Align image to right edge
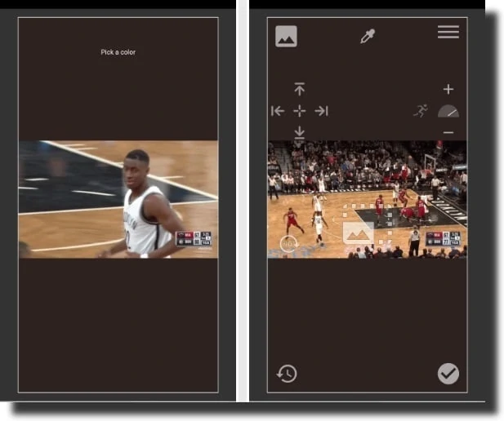 pos(321,111)
